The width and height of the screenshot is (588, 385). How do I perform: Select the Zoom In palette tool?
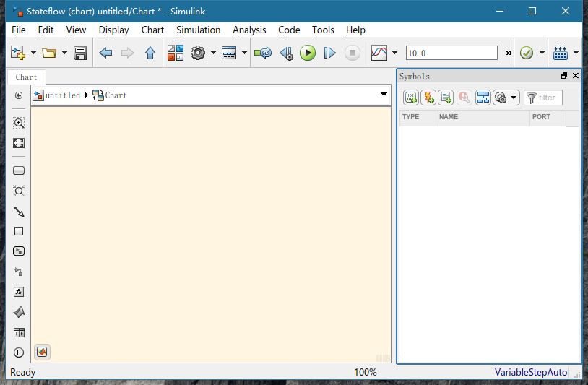[19, 123]
